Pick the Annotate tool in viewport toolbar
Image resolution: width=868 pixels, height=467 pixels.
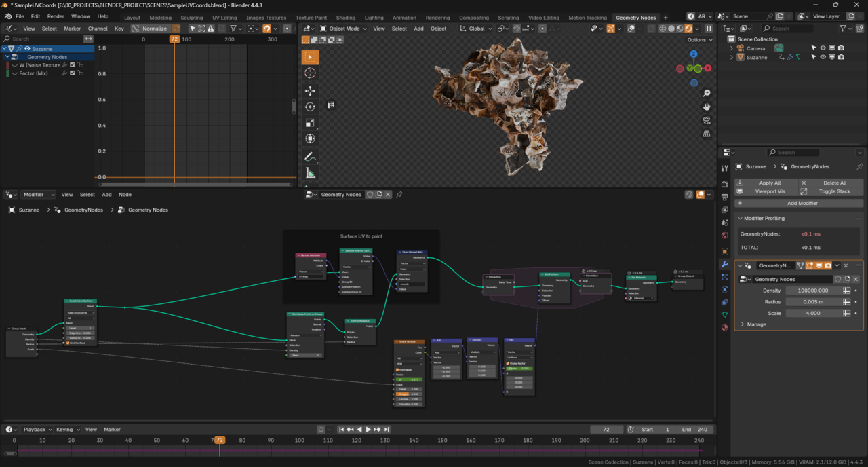coord(310,157)
